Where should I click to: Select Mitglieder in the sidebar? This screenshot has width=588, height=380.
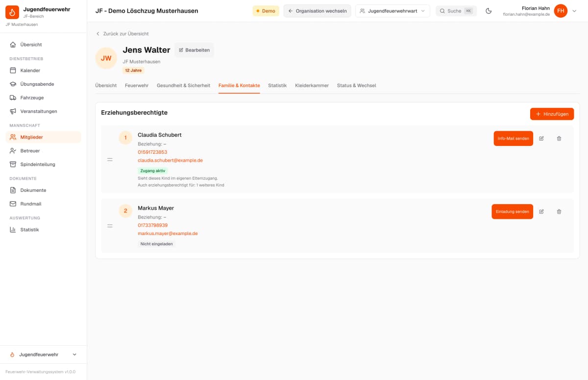click(x=43, y=137)
